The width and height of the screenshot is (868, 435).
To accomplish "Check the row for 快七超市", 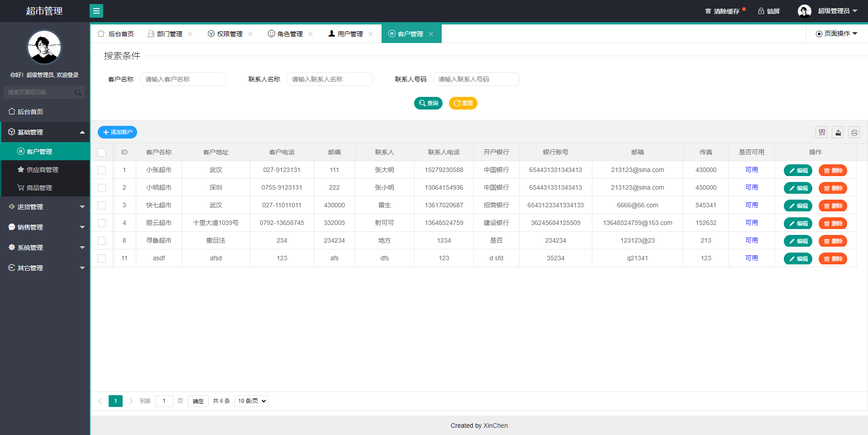I will coord(102,206).
